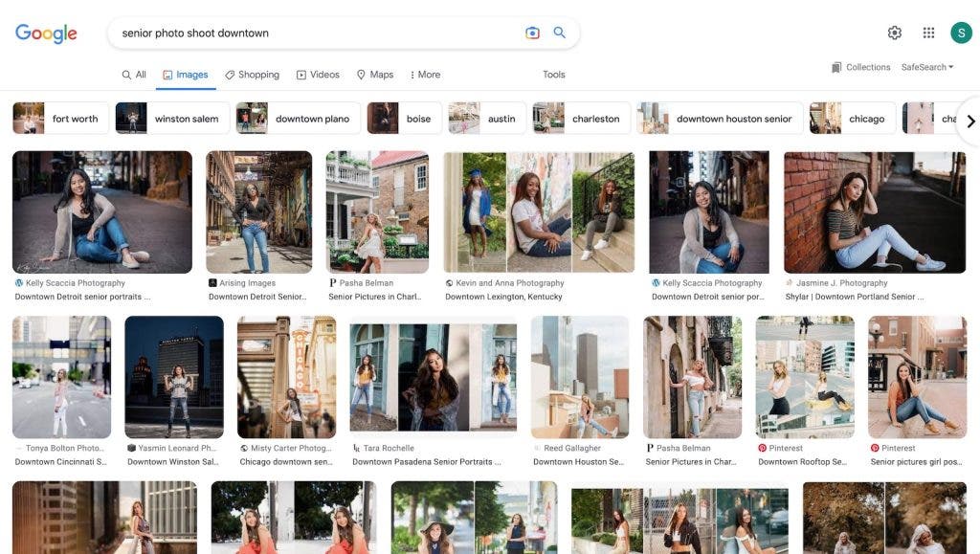Screen dimensions: 980x554
Task: Open the Downtown Lexington Kentucky image thumbnail
Action: pyautogui.click(x=539, y=212)
